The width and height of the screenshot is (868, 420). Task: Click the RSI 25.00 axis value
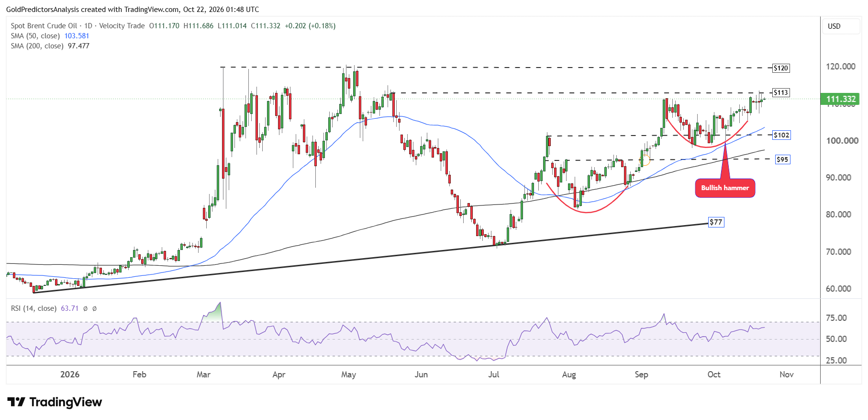(836, 361)
